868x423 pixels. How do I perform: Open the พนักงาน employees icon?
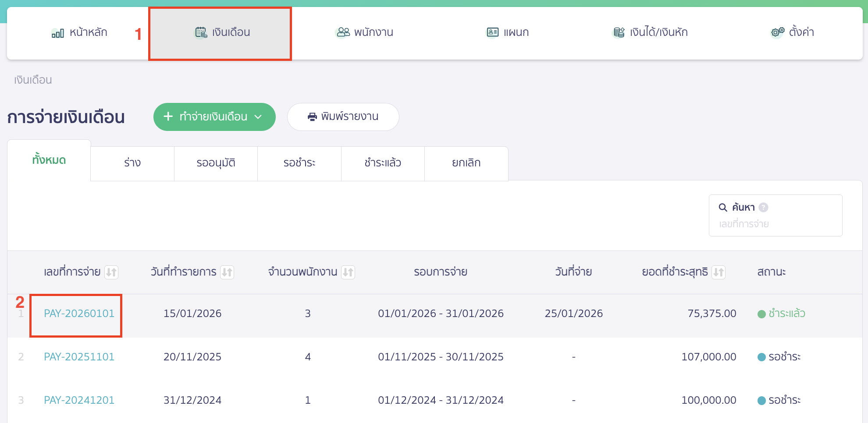click(342, 32)
